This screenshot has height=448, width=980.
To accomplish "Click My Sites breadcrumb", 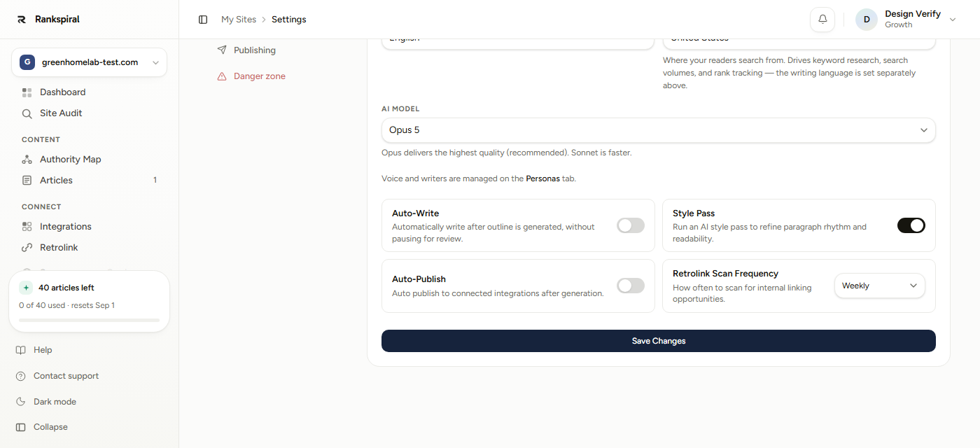I will pos(239,20).
